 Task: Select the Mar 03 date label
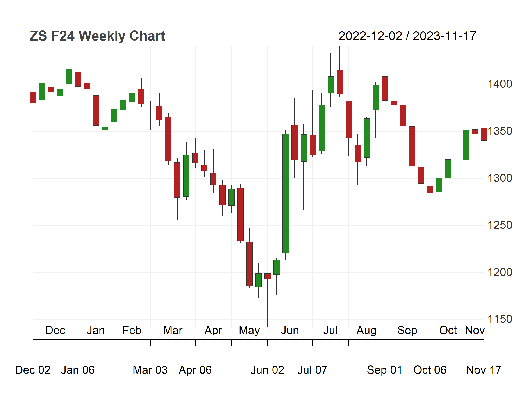coord(150,370)
